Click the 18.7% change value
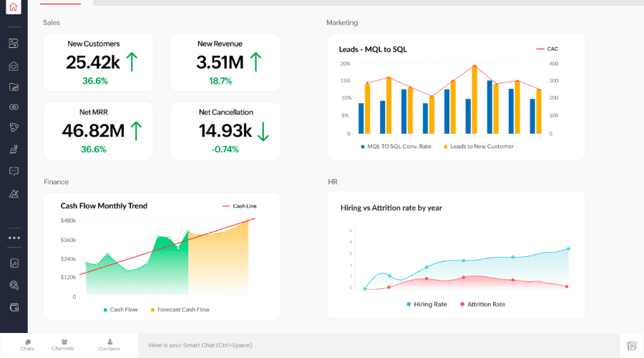The width and height of the screenshot is (644, 358). pyautogui.click(x=220, y=81)
